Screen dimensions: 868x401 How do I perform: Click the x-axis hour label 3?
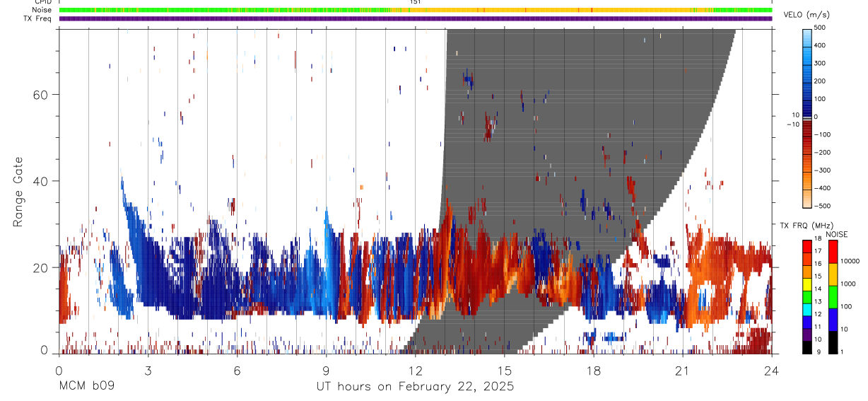[148, 370]
